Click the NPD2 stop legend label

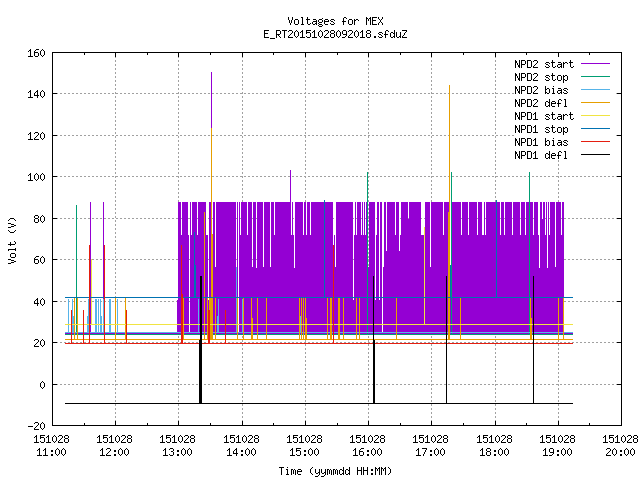(541, 77)
